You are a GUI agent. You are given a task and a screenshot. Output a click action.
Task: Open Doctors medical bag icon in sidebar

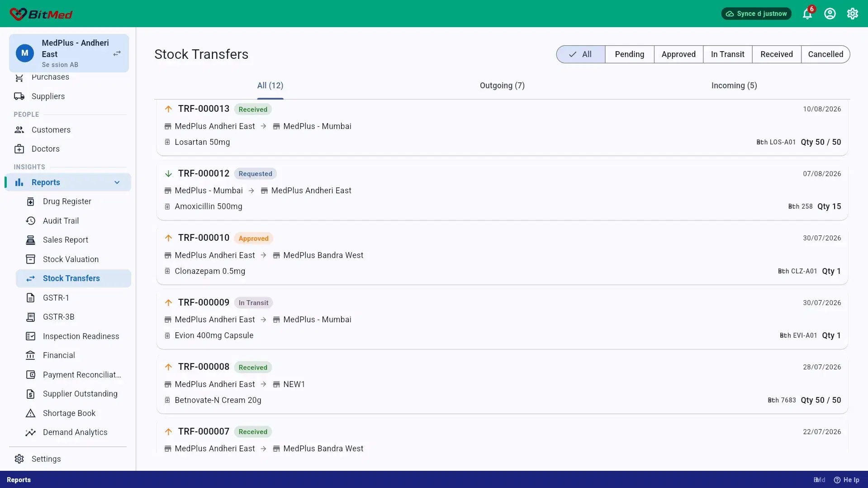point(19,149)
